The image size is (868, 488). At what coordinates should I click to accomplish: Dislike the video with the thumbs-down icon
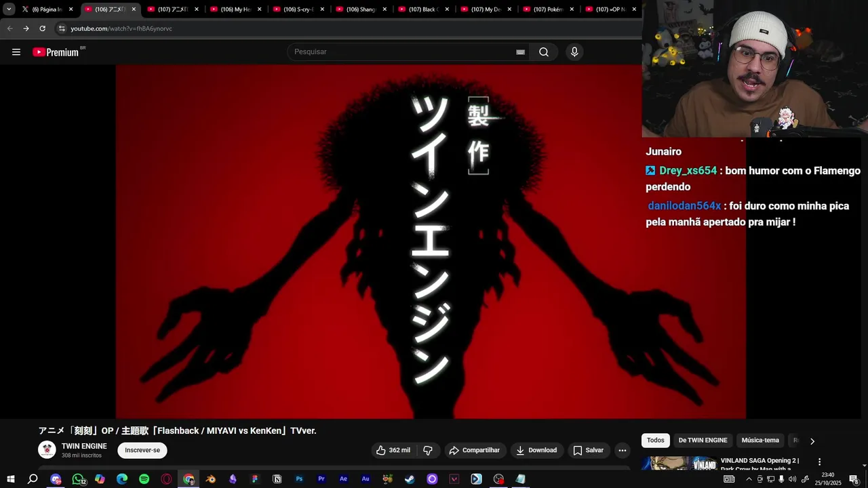tap(428, 450)
